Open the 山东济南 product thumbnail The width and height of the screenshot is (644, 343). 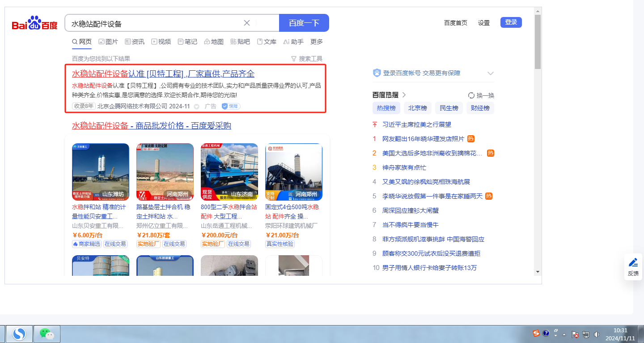[229, 172]
